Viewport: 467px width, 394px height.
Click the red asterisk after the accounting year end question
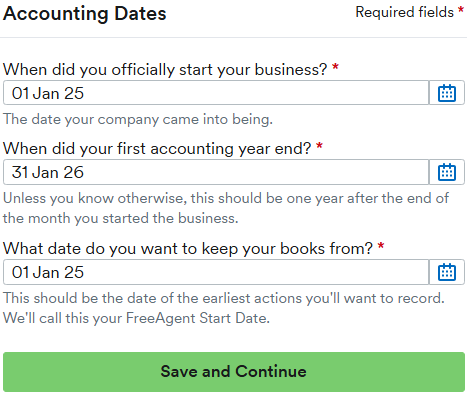click(319, 146)
